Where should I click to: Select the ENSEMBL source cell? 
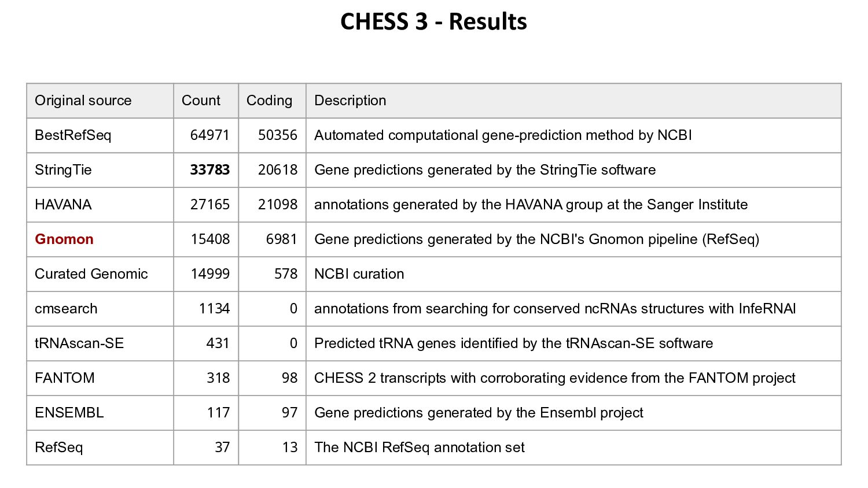tap(69, 413)
